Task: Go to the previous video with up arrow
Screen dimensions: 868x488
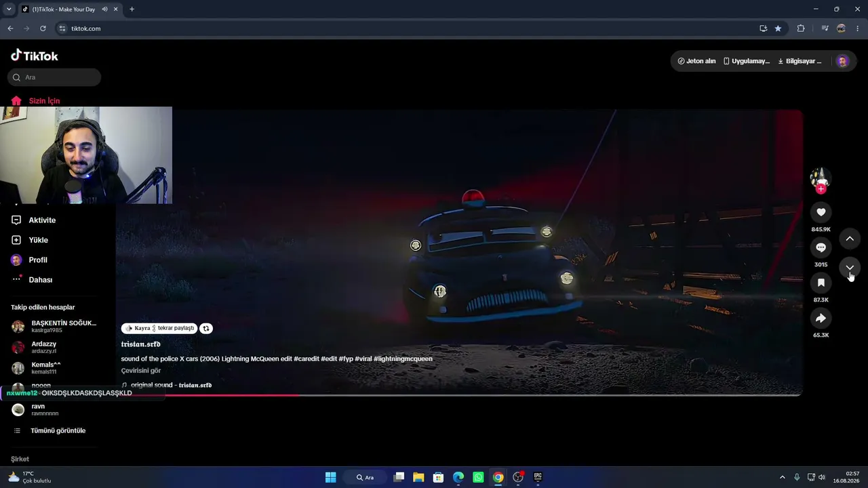Action: coord(850,239)
